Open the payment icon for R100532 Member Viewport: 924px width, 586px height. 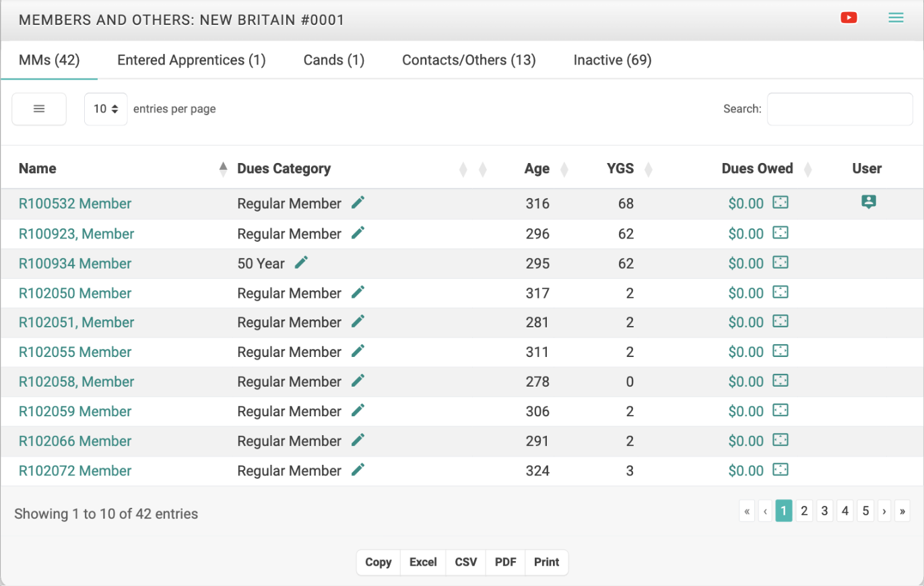tap(780, 202)
